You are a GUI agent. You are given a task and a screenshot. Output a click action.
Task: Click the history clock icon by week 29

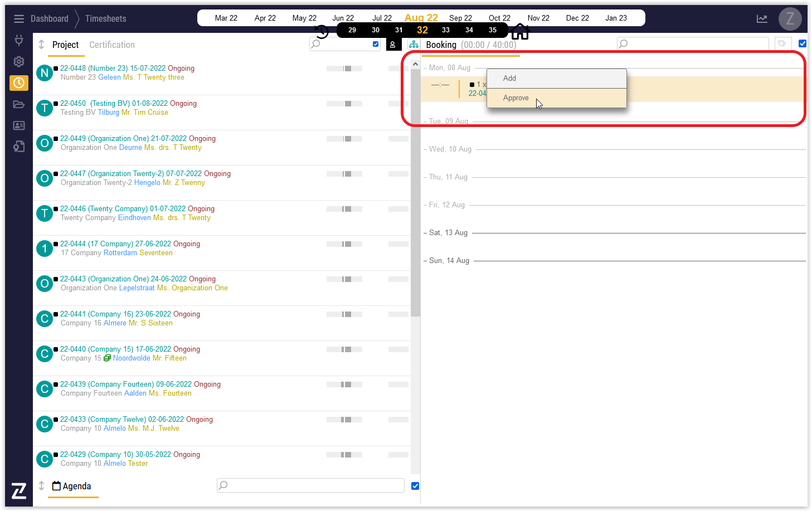(322, 31)
